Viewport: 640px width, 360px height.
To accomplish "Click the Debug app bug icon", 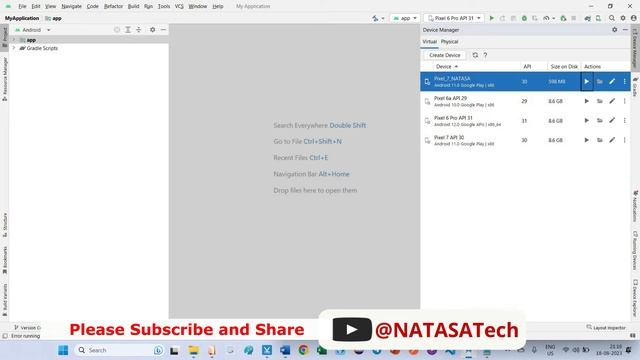I will (x=524, y=18).
